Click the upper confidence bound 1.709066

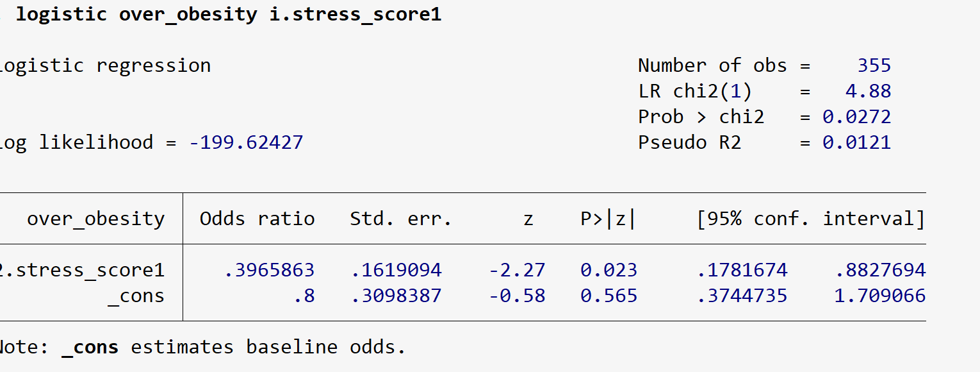pyautogui.click(x=880, y=296)
